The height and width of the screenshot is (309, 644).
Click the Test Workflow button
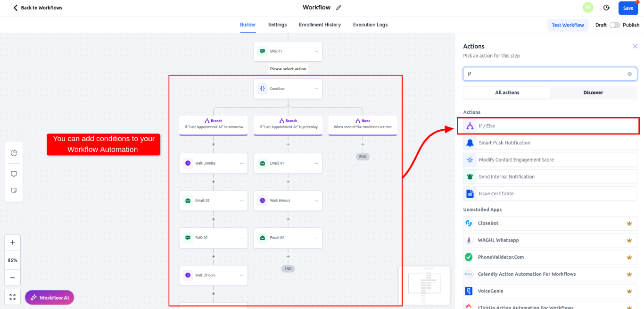[568, 25]
